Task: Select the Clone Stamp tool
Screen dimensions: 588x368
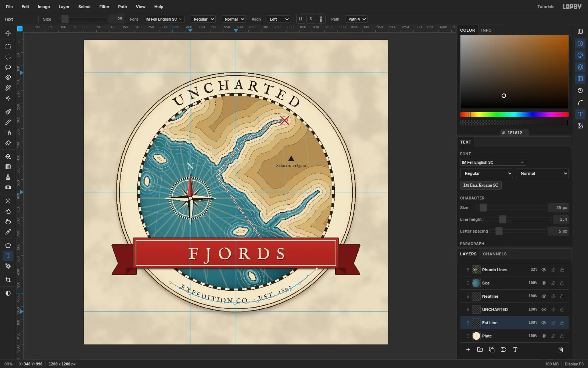Action: click(8, 177)
